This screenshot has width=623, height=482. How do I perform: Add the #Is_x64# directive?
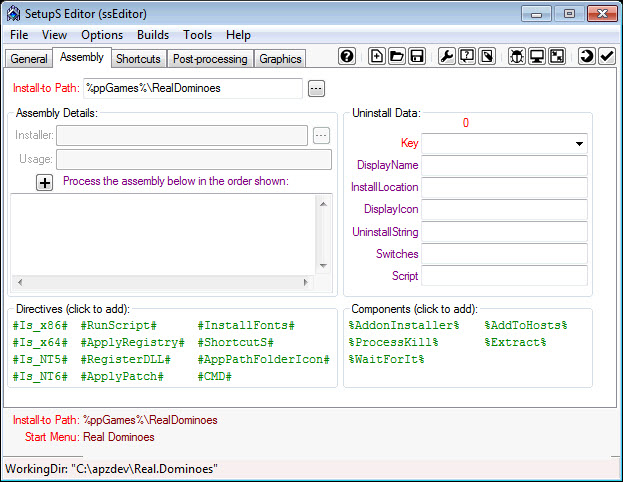point(40,342)
